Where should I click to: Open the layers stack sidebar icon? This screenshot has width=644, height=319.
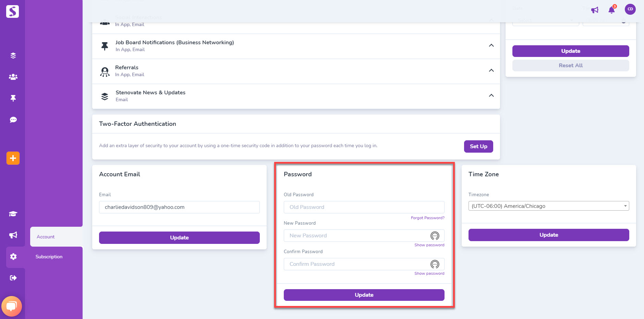click(x=13, y=56)
